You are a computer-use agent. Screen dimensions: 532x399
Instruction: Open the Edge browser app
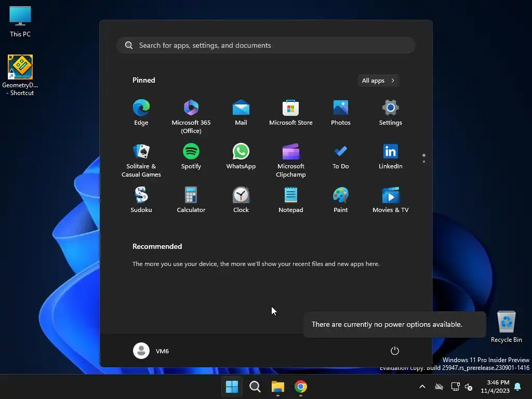[x=141, y=113]
